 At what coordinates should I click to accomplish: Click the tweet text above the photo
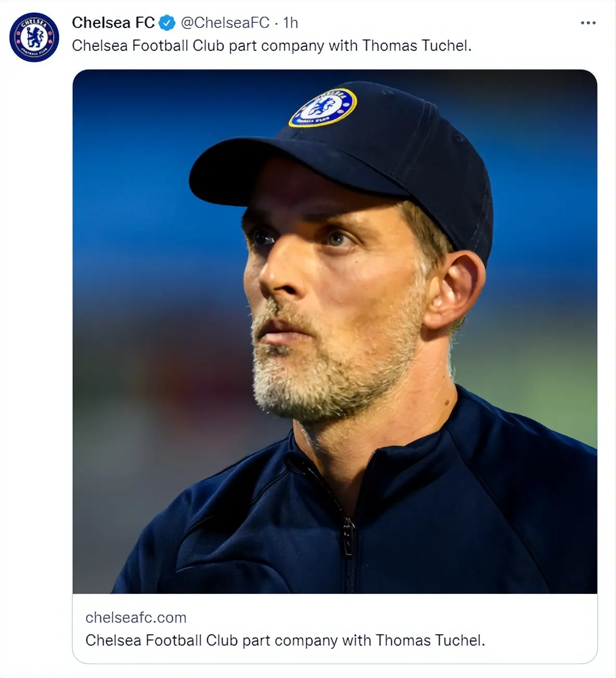272,46
